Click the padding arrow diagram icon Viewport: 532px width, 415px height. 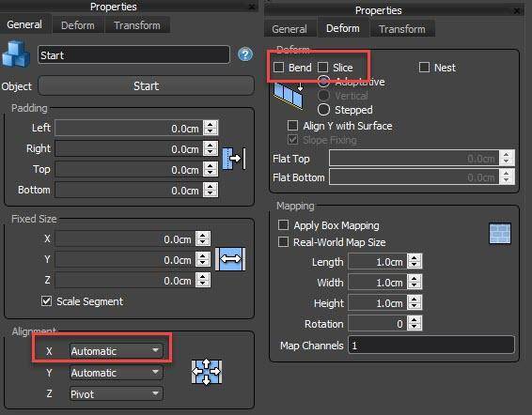[234, 159]
